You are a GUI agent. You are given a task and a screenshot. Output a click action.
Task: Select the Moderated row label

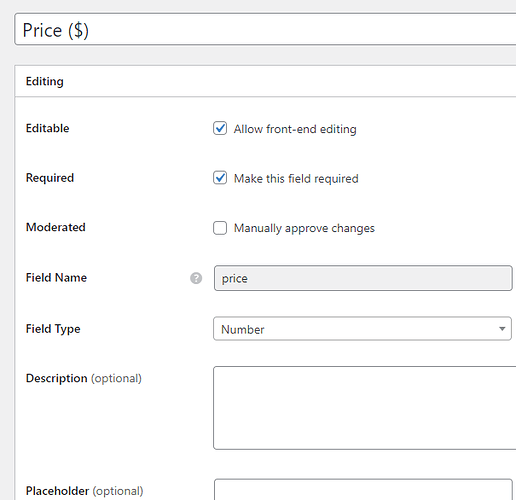click(56, 227)
